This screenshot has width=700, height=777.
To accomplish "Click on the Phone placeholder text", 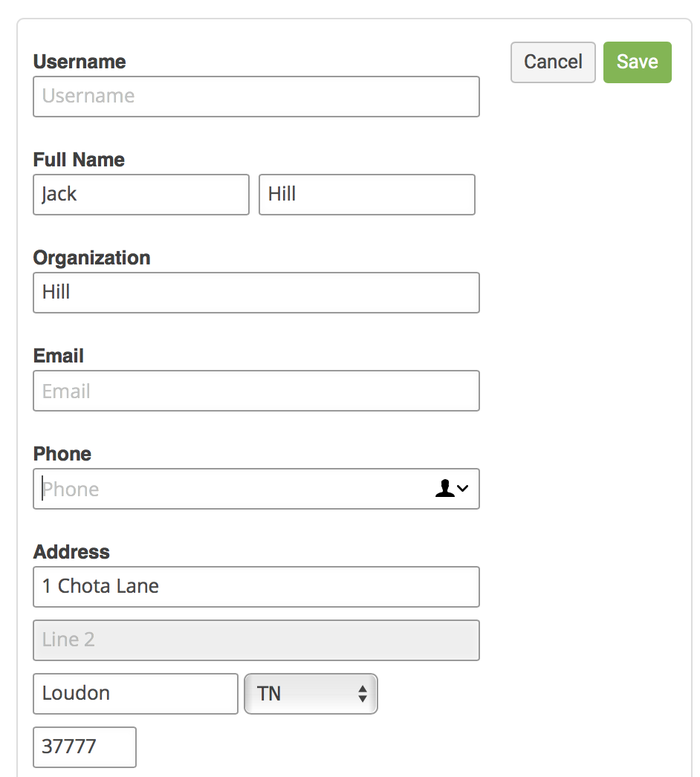I will point(71,489).
